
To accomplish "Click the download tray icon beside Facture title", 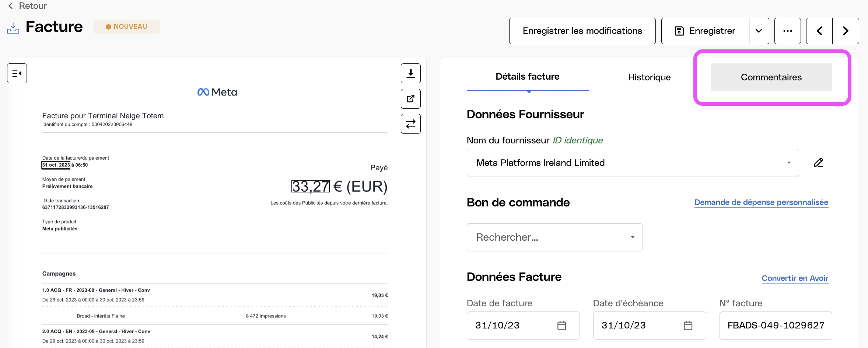I will [13, 28].
